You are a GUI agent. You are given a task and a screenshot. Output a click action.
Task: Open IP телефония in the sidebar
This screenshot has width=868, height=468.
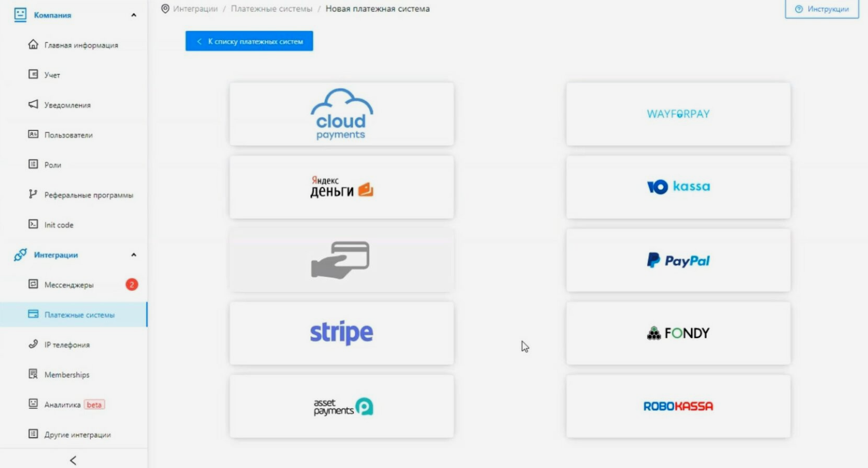pos(67,345)
